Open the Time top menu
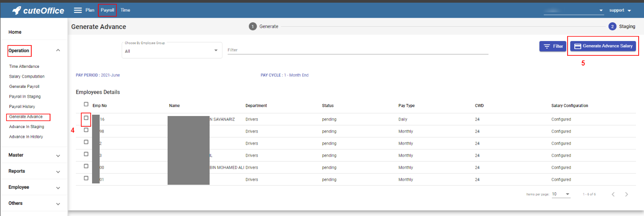 [x=125, y=10]
